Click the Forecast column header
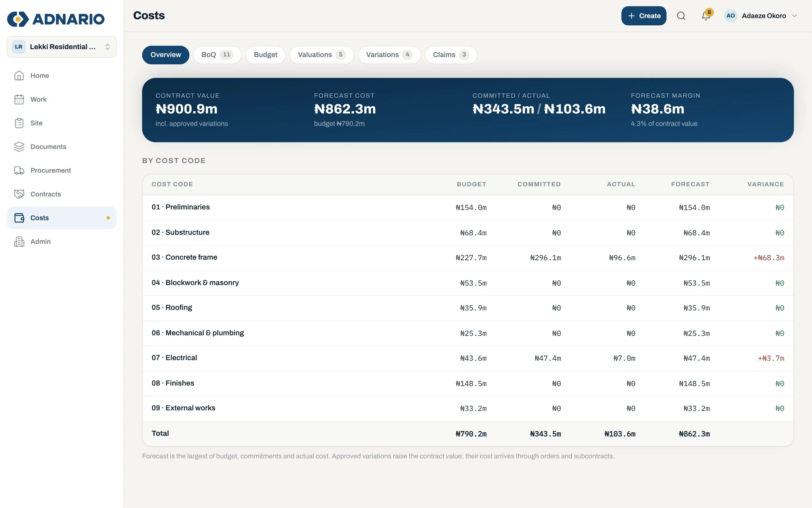Image resolution: width=812 pixels, height=508 pixels. pos(690,184)
